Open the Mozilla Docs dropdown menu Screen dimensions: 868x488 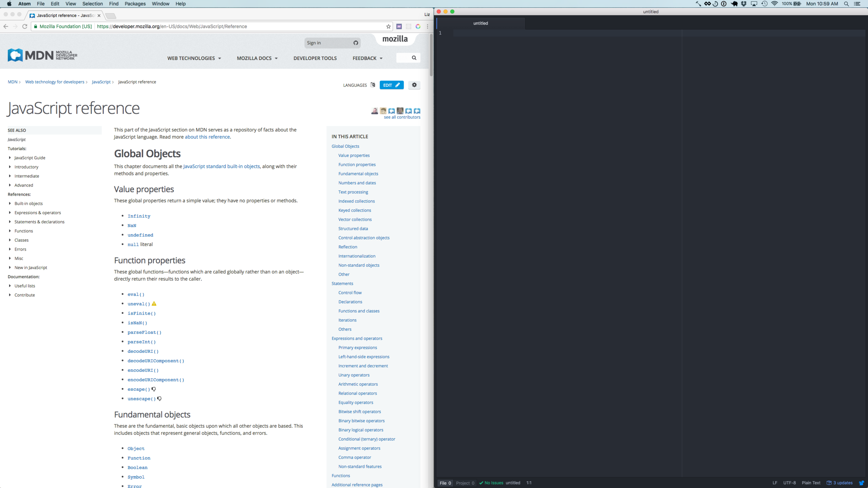click(x=257, y=58)
